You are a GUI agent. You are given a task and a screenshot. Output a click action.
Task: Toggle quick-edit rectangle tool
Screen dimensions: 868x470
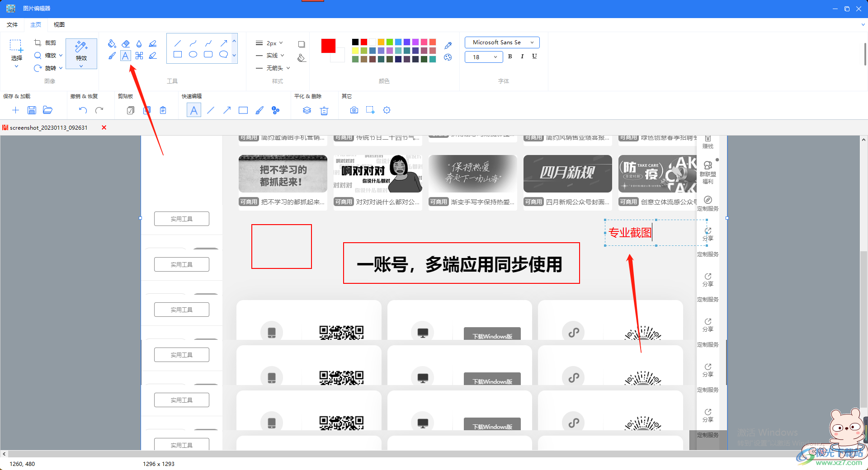[x=243, y=110]
